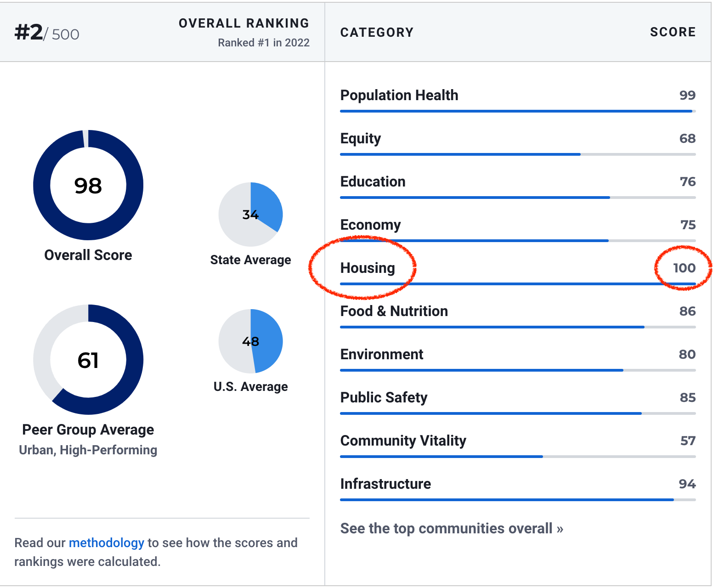Click 'Ranked #1 in 2022' text

264,43
